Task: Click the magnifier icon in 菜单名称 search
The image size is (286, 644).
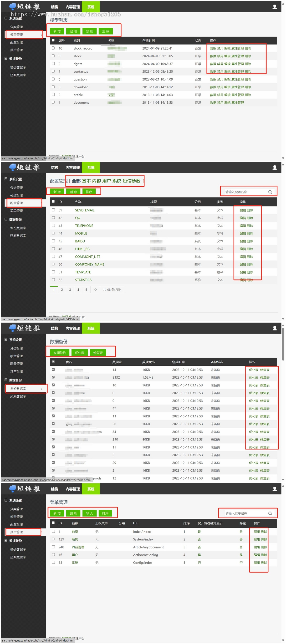Action: pyautogui.click(x=270, y=513)
